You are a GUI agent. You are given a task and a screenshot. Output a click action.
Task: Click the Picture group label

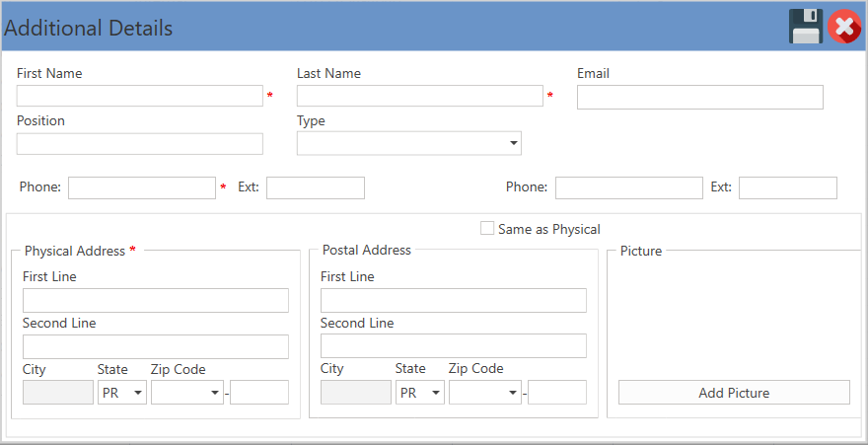coord(641,251)
